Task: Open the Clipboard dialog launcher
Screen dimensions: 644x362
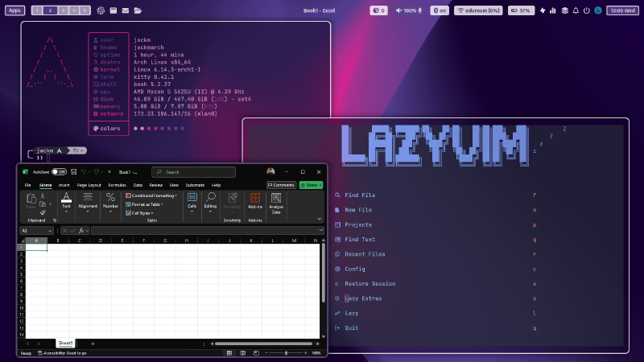Action: coord(54,220)
